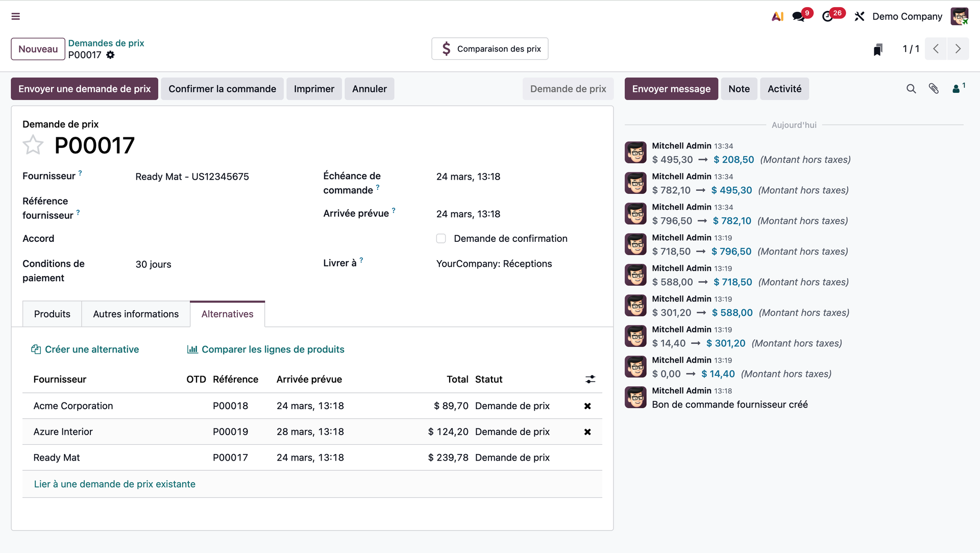The width and height of the screenshot is (980, 553).
Task: Open the main hamburger menu
Action: [16, 16]
